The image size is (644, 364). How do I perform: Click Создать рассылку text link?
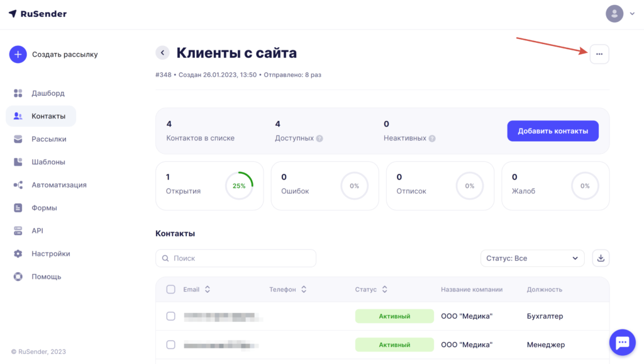[x=65, y=54]
